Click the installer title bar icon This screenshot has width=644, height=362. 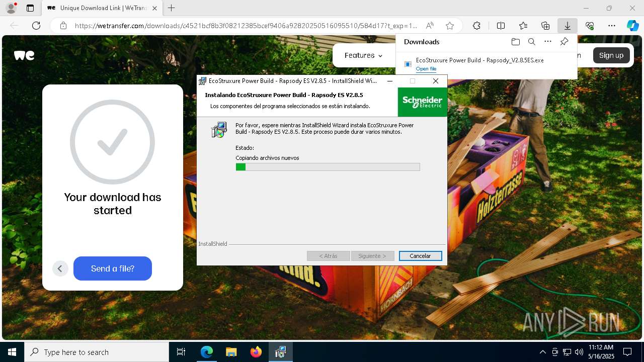(203, 80)
